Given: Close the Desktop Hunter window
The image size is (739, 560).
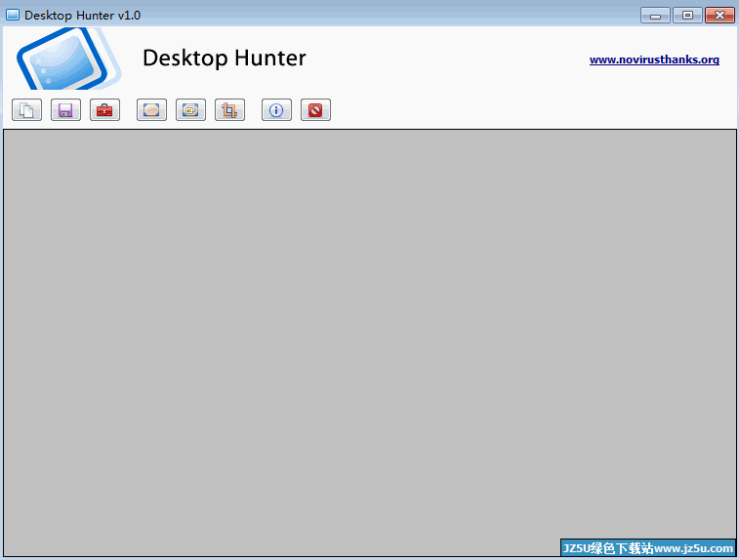Looking at the screenshot, I should [719, 16].
